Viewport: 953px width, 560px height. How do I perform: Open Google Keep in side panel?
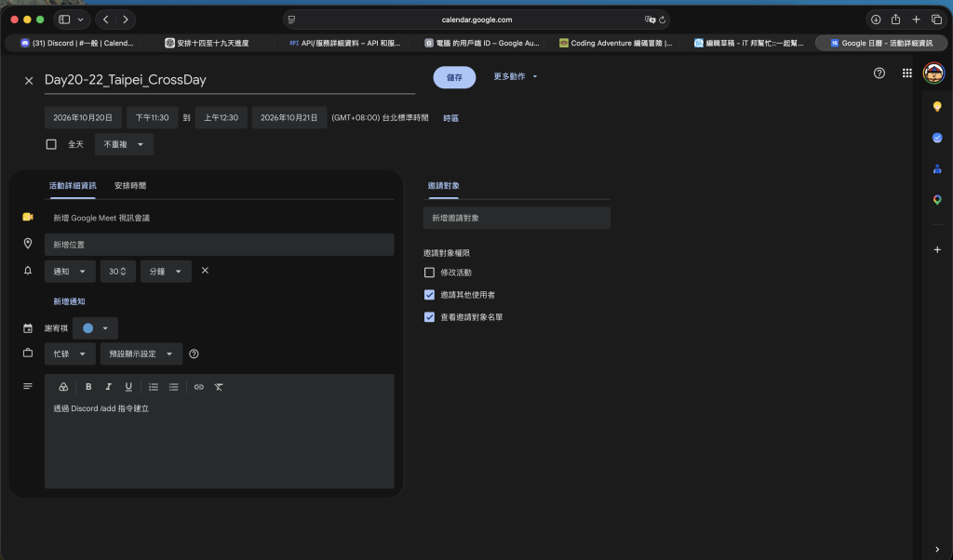pos(936,107)
